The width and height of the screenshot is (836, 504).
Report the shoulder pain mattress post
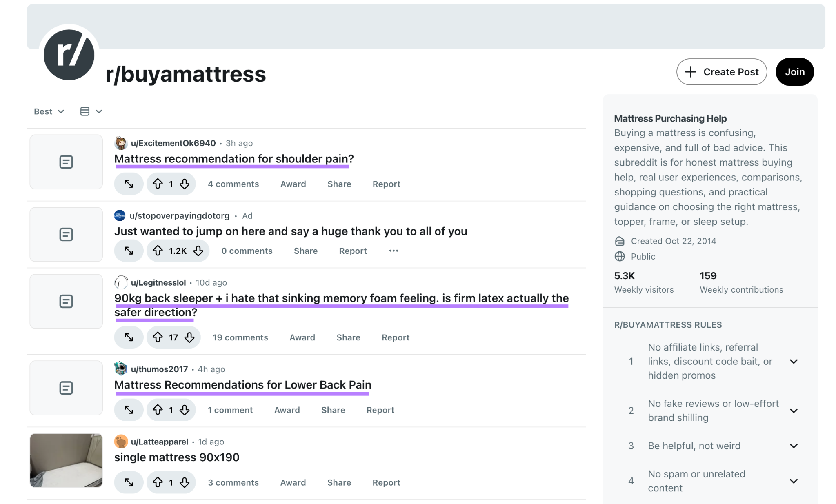point(387,184)
